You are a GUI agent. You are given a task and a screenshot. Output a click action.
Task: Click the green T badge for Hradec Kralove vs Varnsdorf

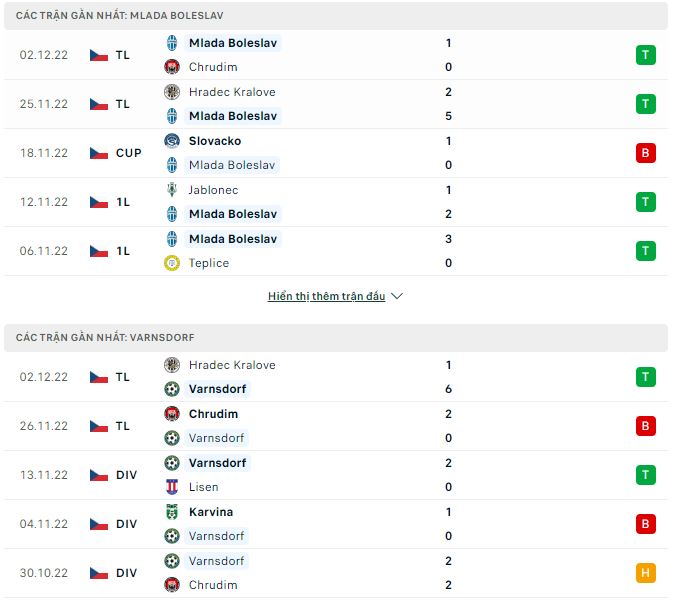click(645, 377)
